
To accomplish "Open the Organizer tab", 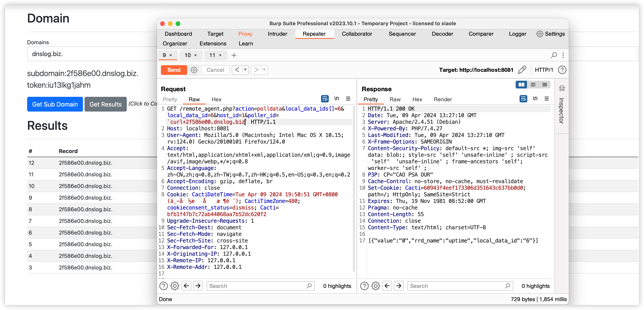I will click(x=175, y=43).
